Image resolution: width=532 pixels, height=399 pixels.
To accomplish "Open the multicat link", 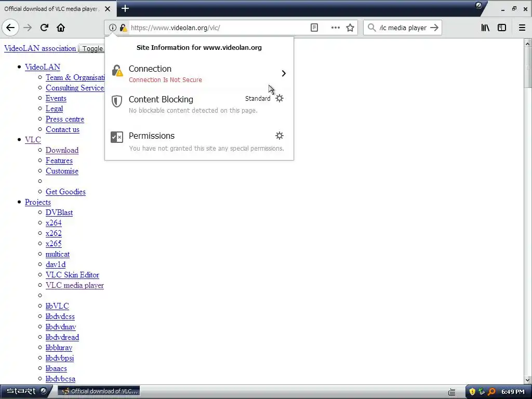I will click(x=58, y=254).
